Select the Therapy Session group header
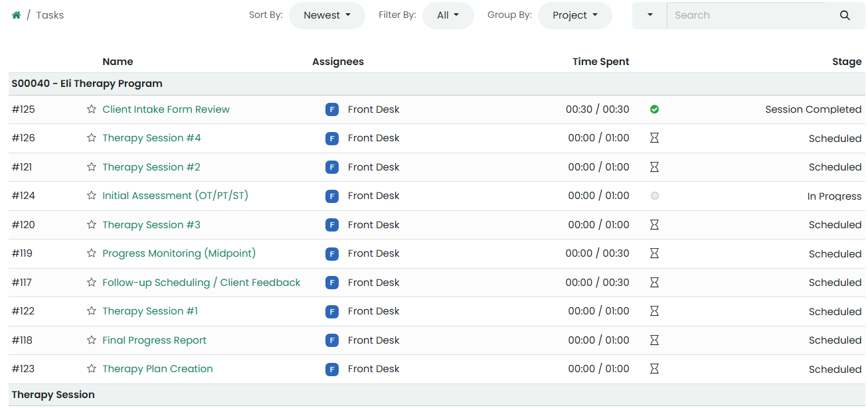This screenshot has height=408, width=868. [x=53, y=395]
